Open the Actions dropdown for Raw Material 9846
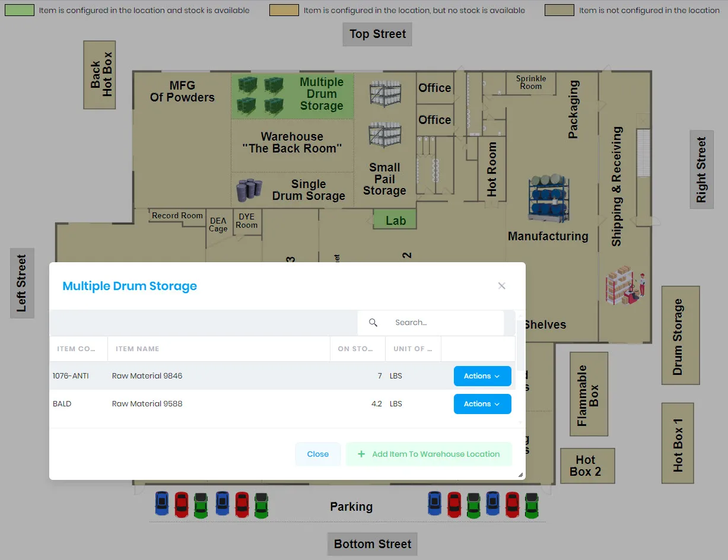Viewport: 728px width, 560px height. click(482, 376)
